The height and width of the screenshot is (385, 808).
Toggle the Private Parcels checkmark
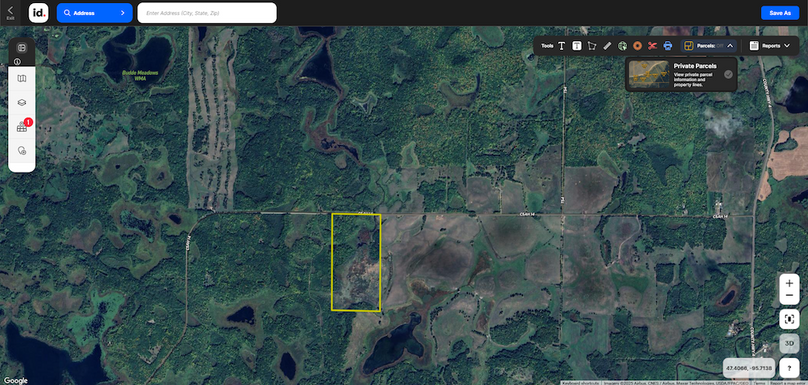[728, 74]
